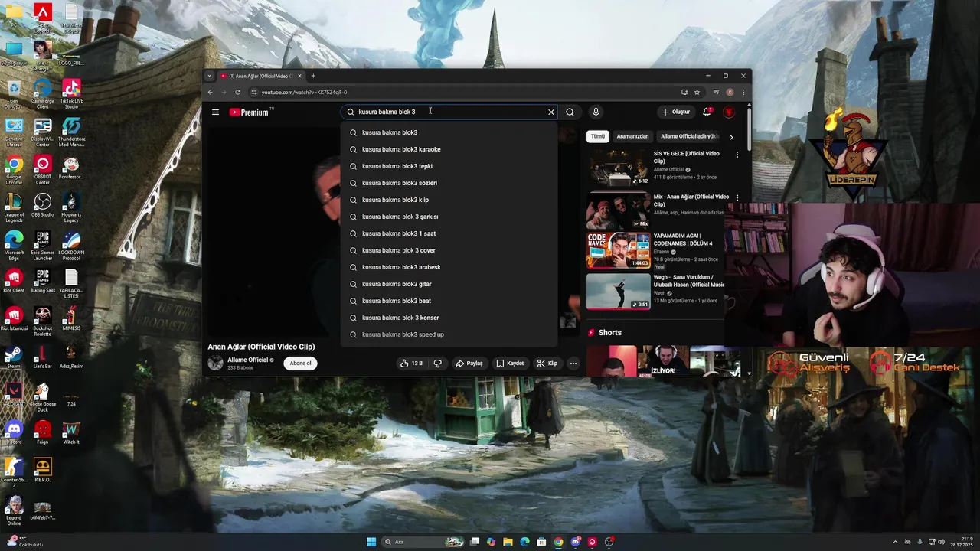Open Epic Games Launcher desktop shortcut
The image size is (980, 551).
point(42,245)
